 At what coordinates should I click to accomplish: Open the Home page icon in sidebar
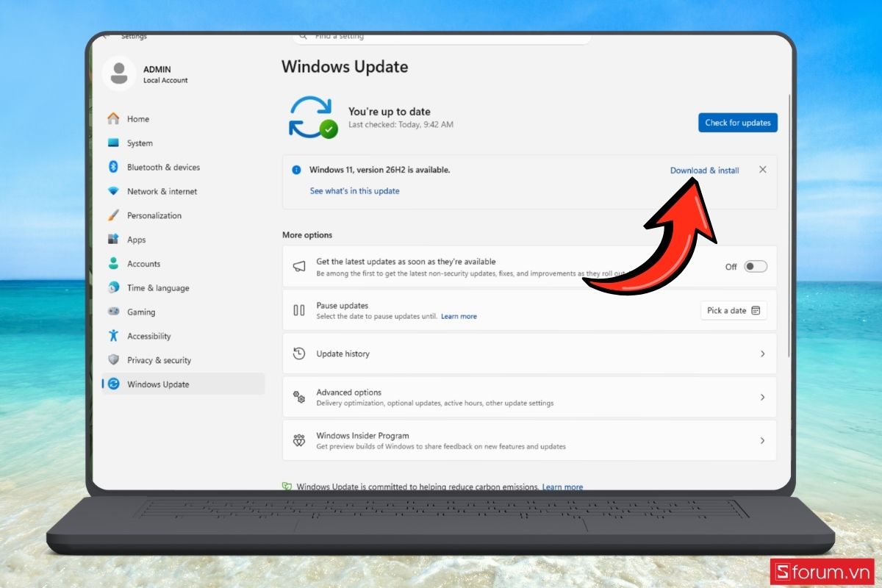113,119
